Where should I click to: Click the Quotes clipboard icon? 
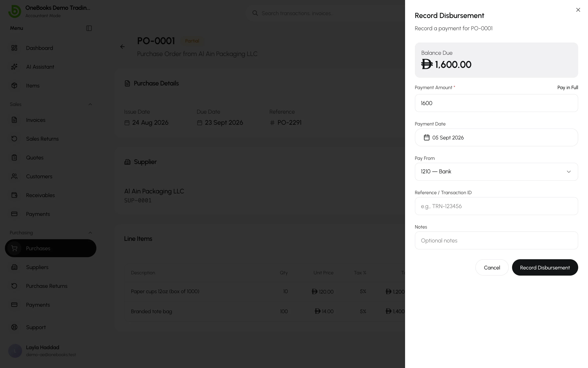click(14, 157)
